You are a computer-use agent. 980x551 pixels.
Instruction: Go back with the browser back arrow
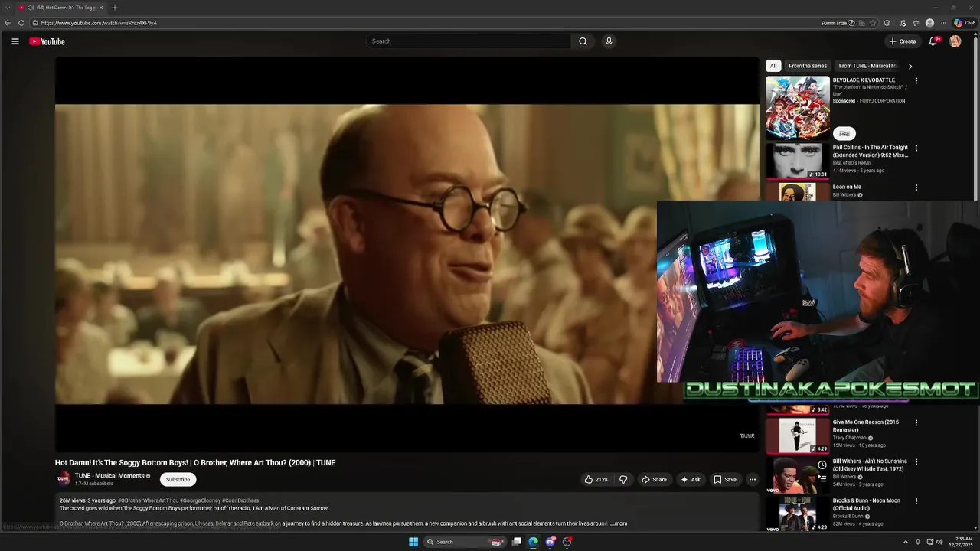[8, 23]
